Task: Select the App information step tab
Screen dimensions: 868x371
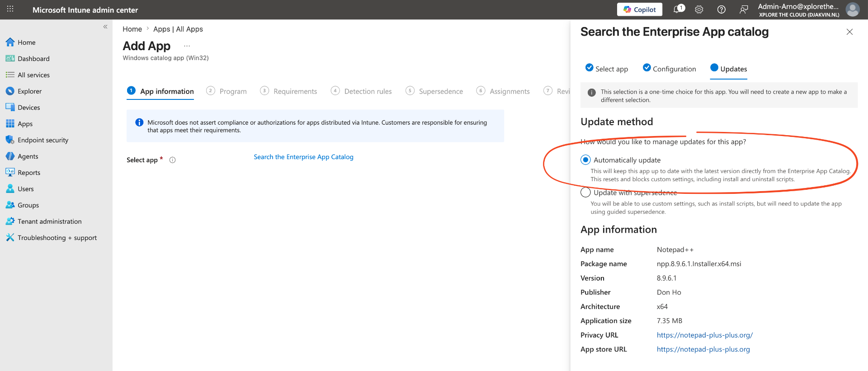Action: click(160, 91)
